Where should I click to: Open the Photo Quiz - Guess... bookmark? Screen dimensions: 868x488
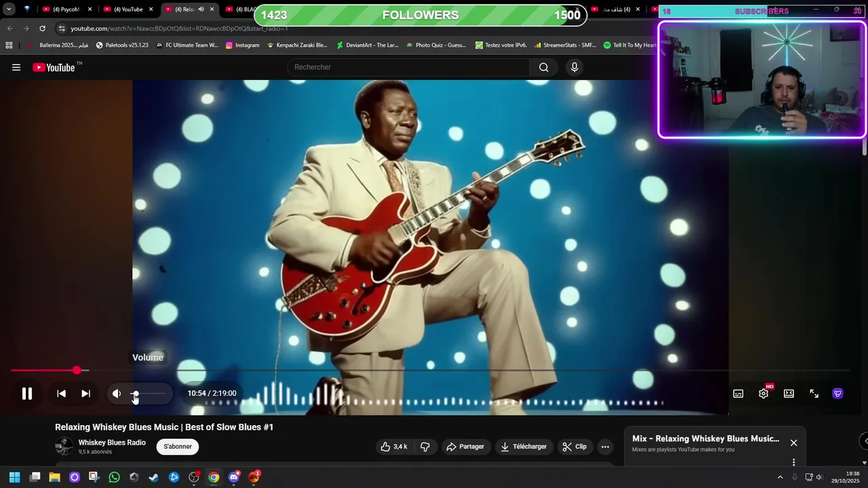tap(436, 45)
